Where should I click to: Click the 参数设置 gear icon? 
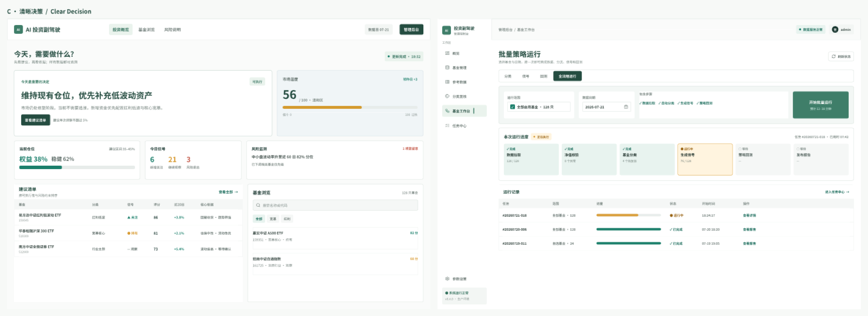point(447,279)
